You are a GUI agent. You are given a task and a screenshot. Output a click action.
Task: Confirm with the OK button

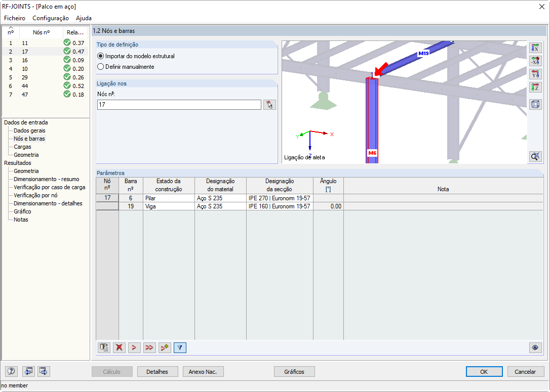484,372
